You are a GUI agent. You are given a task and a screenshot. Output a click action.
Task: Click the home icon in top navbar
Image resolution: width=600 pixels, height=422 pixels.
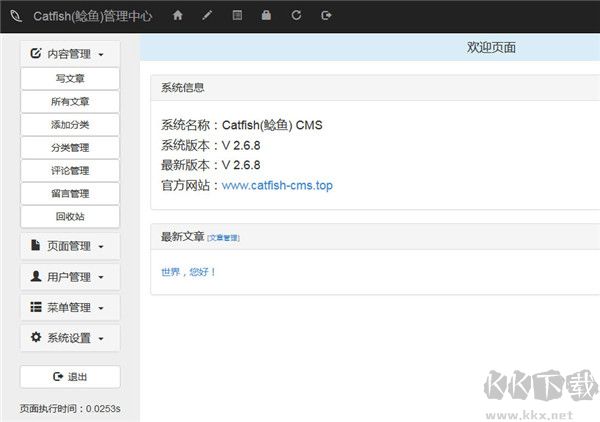tap(178, 15)
